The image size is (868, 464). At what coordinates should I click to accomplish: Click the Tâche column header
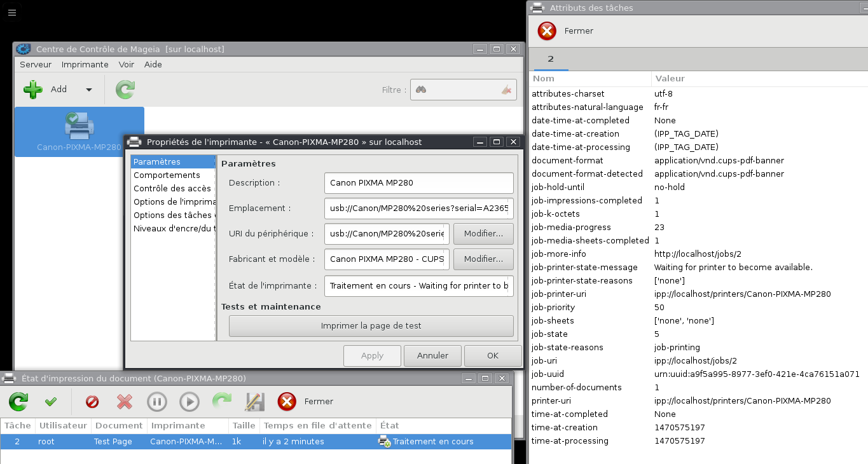[18, 425]
